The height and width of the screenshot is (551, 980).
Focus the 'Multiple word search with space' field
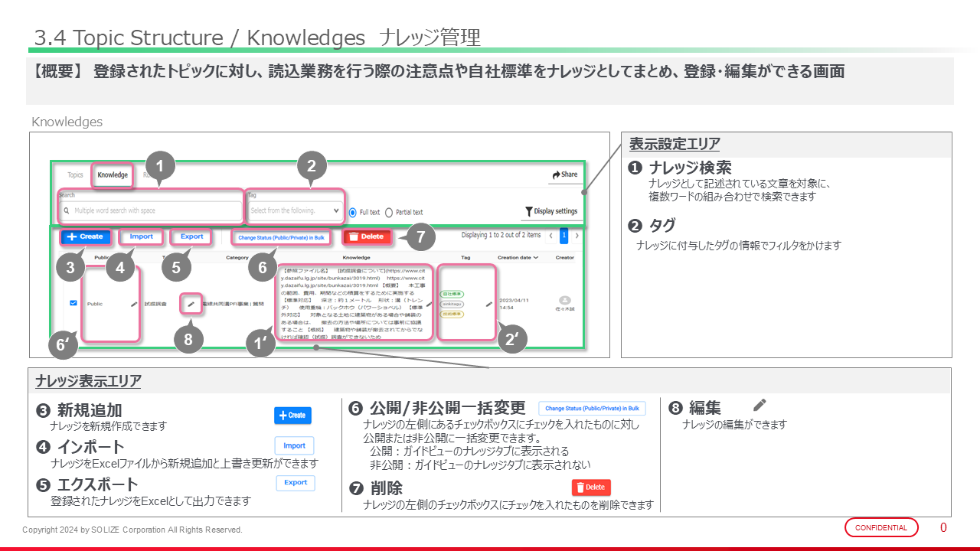pyautogui.click(x=157, y=210)
